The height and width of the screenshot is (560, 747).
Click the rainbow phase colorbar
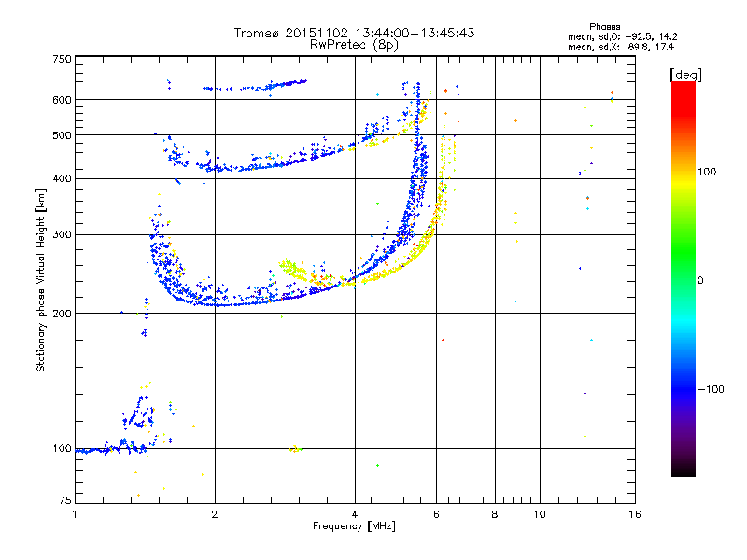coord(684,278)
